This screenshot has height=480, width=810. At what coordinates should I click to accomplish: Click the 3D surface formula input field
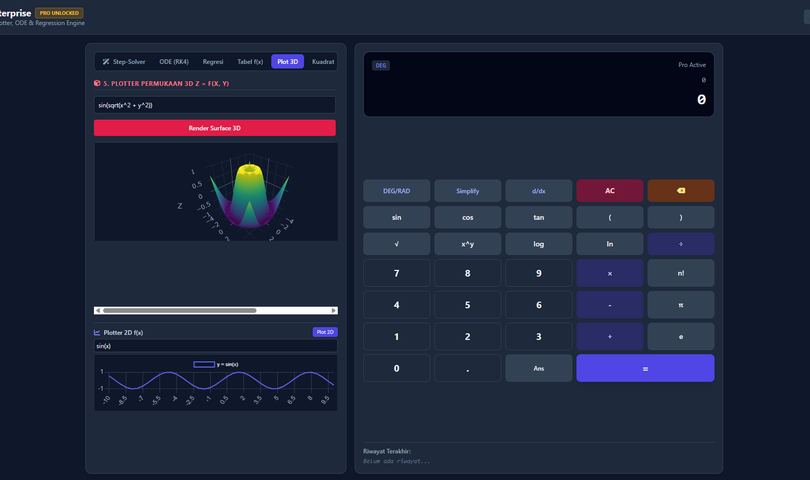[x=214, y=105]
